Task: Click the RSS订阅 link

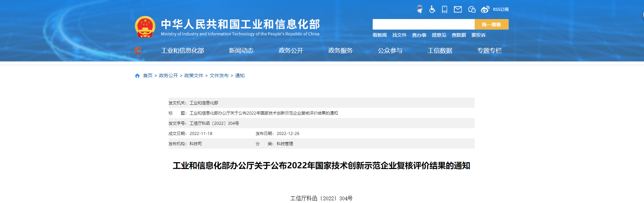Action: click(501, 10)
